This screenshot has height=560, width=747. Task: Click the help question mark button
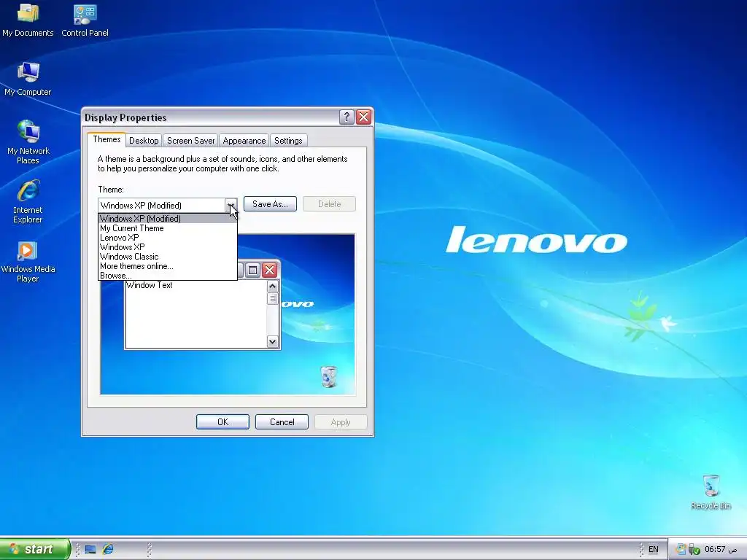(x=347, y=117)
